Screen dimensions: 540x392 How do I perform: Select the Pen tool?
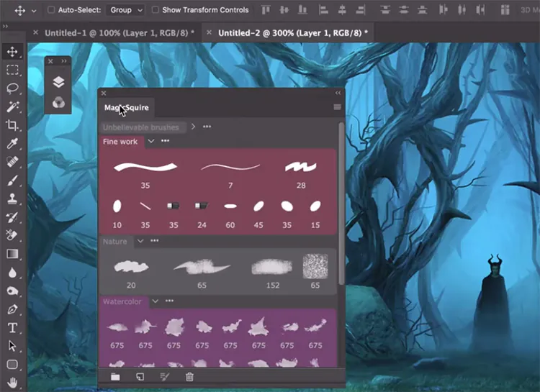tap(12, 309)
